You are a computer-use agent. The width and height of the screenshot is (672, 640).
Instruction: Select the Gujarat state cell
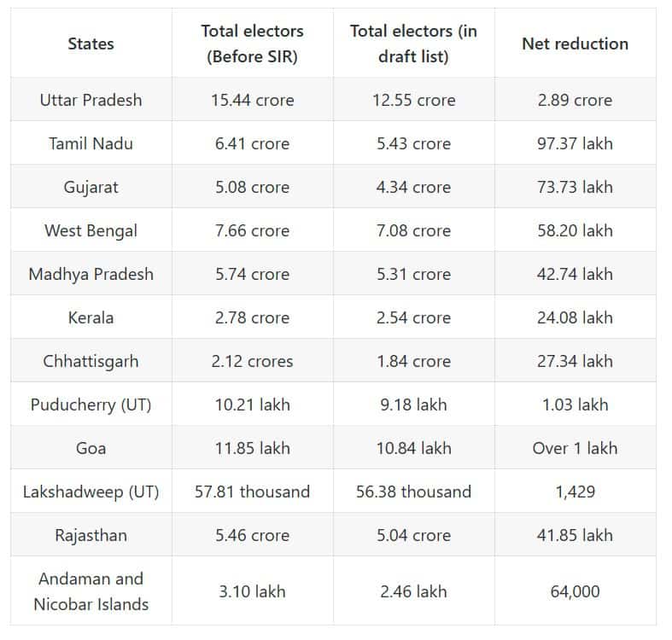[x=91, y=187]
